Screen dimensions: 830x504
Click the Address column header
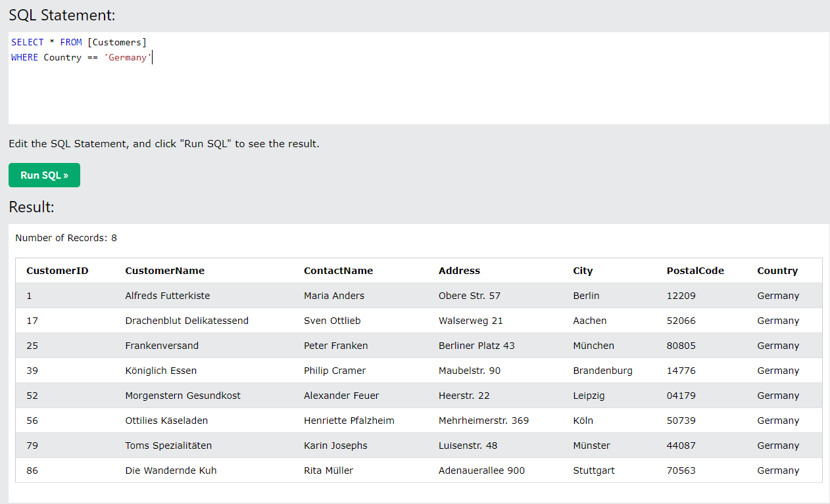click(459, 271)
